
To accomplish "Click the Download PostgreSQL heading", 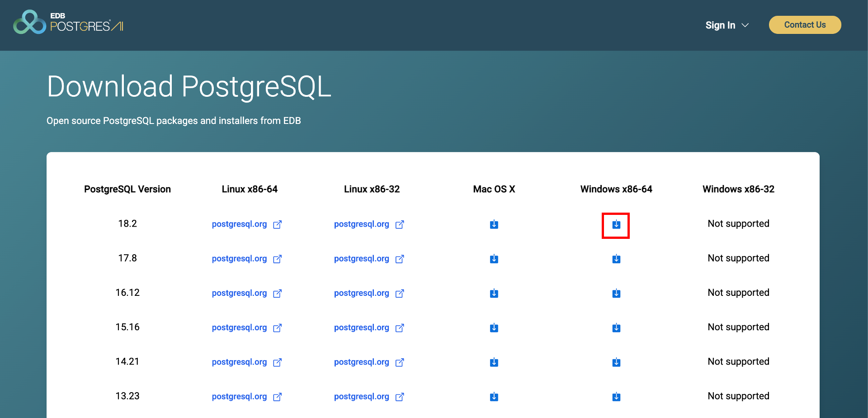I will (189, 86).
